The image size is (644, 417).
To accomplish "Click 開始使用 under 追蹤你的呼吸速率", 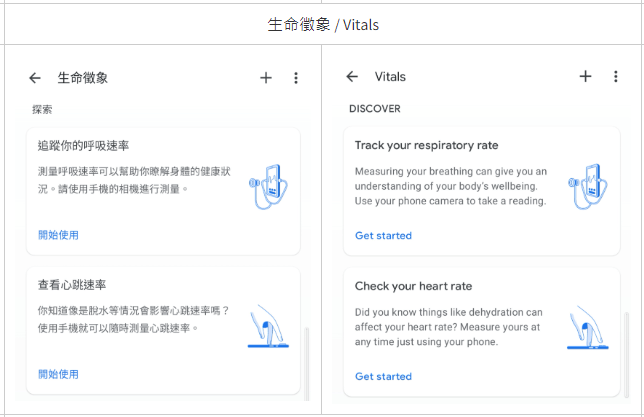I will [58, 235].
